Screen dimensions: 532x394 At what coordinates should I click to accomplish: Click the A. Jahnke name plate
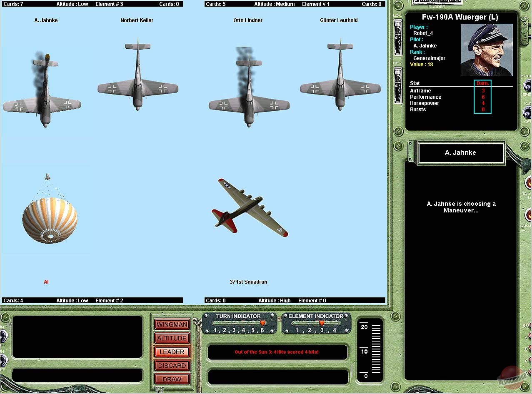point(460,153)
